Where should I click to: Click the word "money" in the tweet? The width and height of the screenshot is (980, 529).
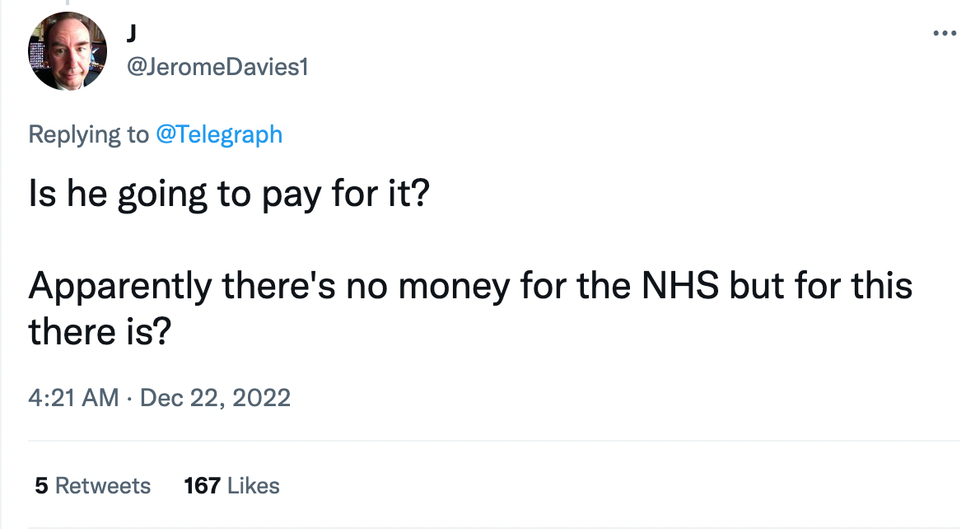pyautogui.click(x=454, y=286)
